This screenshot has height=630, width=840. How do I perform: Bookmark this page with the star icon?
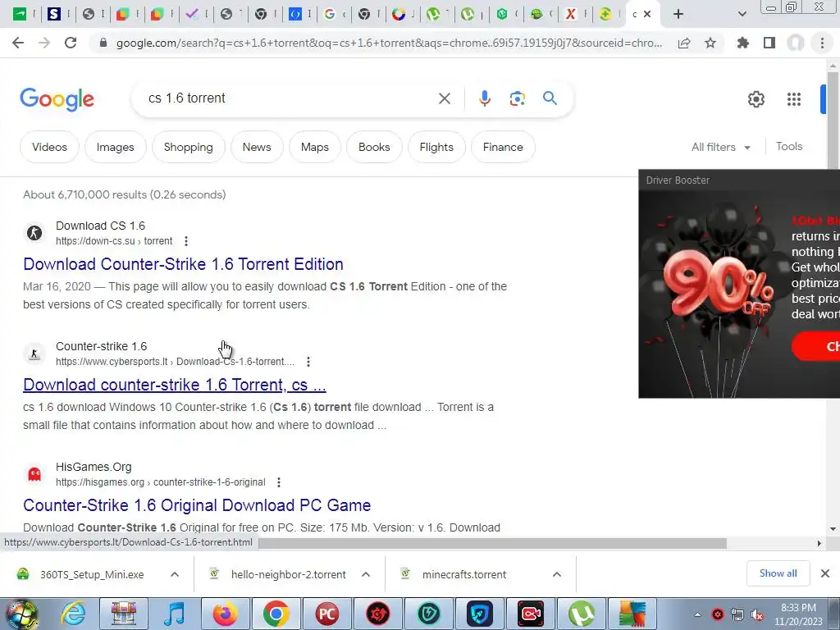[710, 43]
